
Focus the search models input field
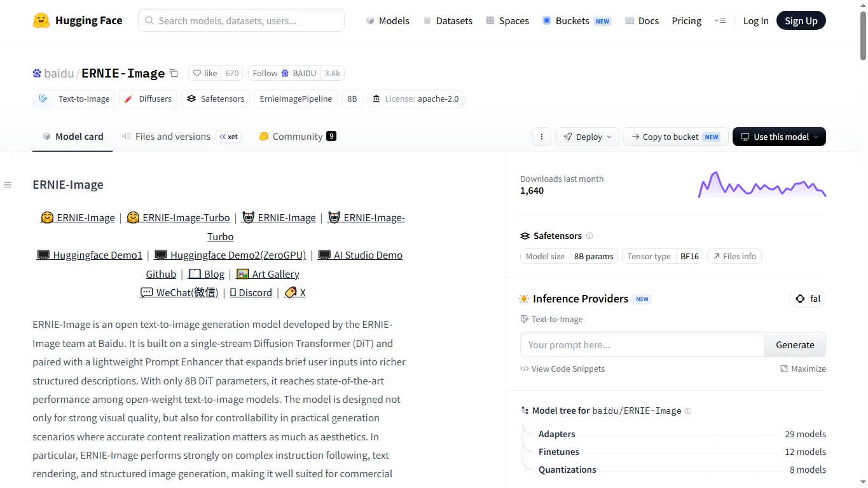(x=241, y=20)
